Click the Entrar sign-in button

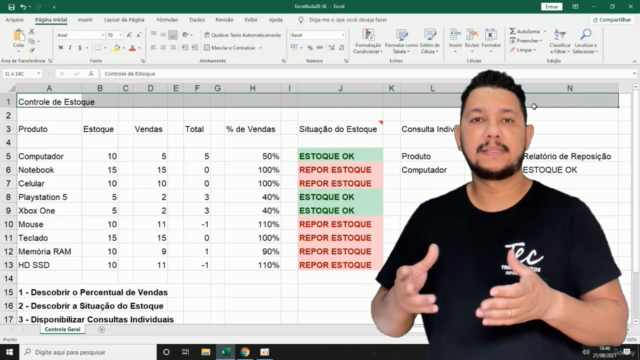(551, 7)
